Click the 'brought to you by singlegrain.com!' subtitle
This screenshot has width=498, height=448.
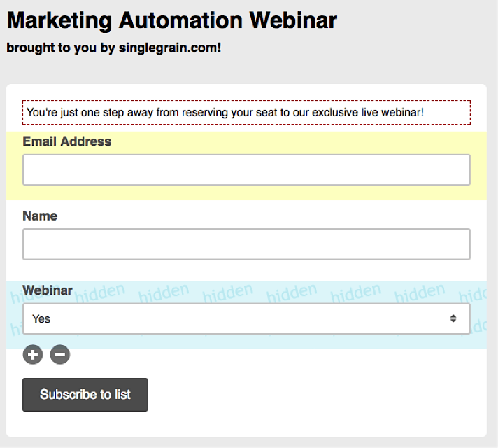coord(114,48)
